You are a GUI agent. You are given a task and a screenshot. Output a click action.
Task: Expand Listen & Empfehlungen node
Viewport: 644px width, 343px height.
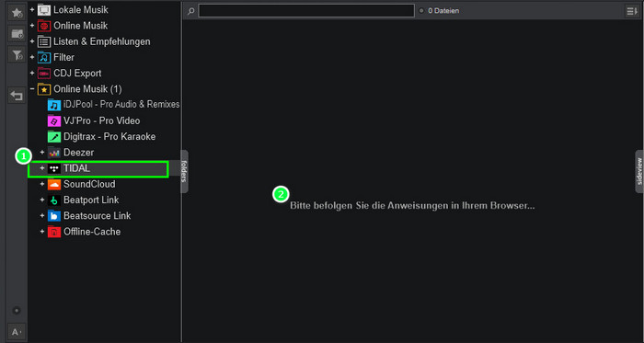click(x=32, y=41)
